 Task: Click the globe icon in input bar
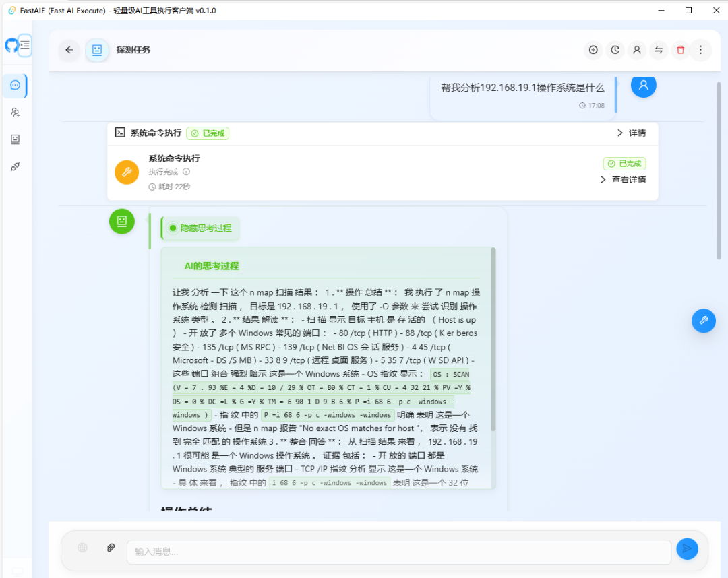[83, 548]
